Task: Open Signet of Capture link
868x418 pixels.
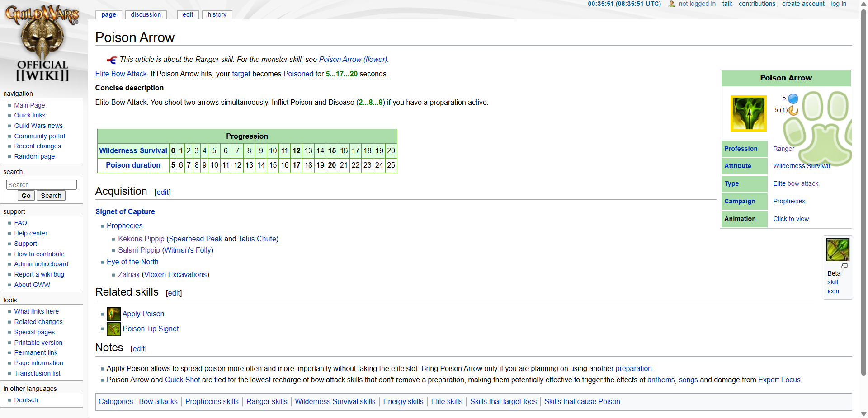Action: click(125, 211)
